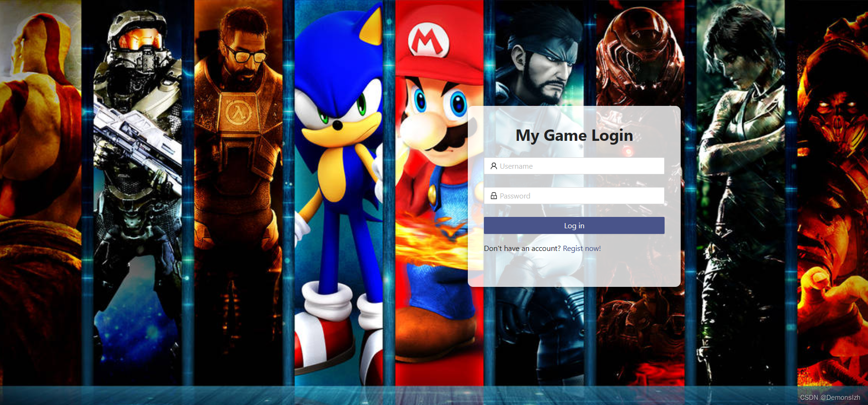This screenshot has height=405, width=868.
Task: Open the Regist now! link
Action: pos(582,249)
